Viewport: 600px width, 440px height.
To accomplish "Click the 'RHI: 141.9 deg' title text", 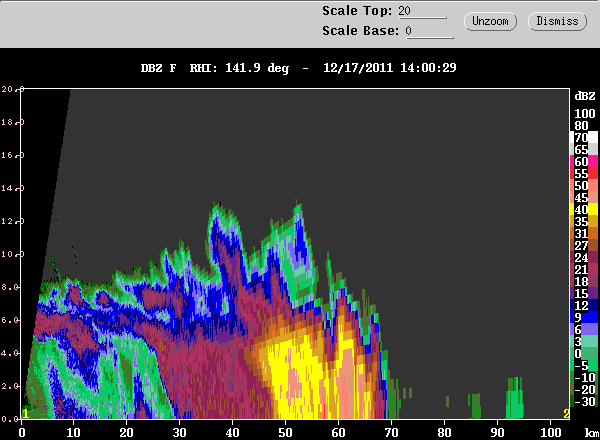I will [x=239, y=68].
